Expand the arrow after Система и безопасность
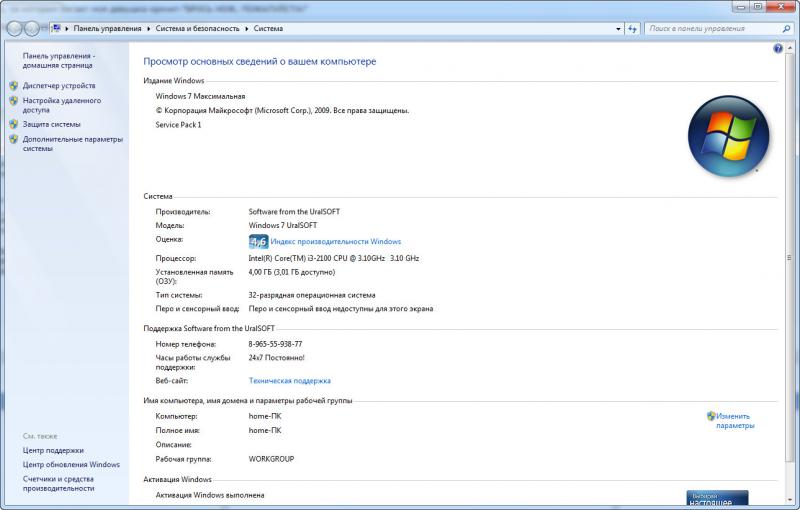 coord(248,29)
